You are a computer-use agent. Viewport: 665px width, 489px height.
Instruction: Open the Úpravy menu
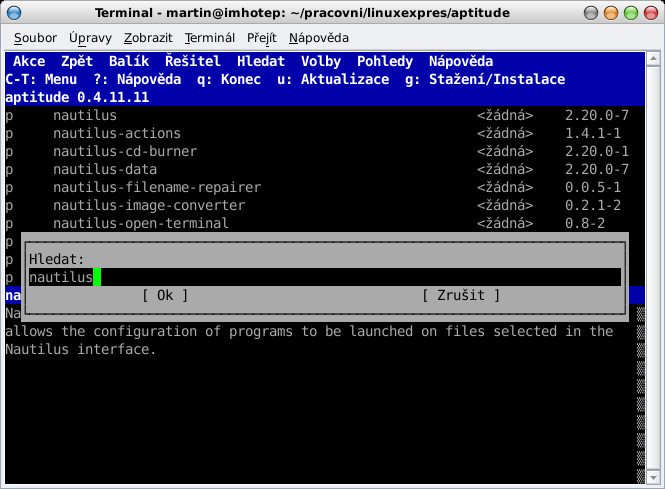91,38
